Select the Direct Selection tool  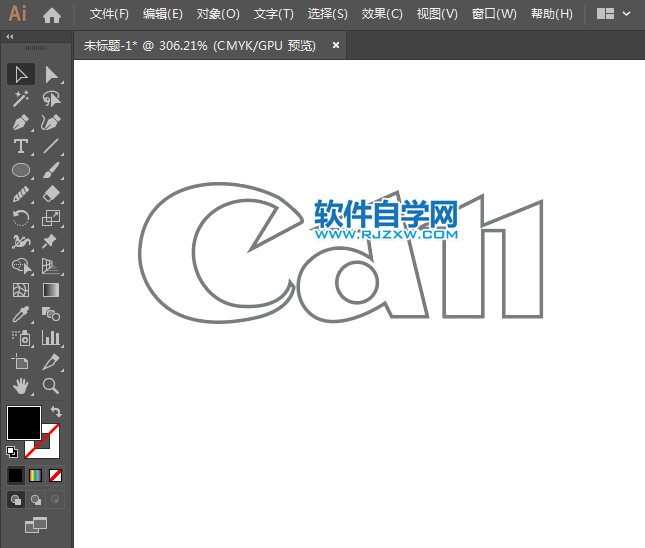[51, 74]
